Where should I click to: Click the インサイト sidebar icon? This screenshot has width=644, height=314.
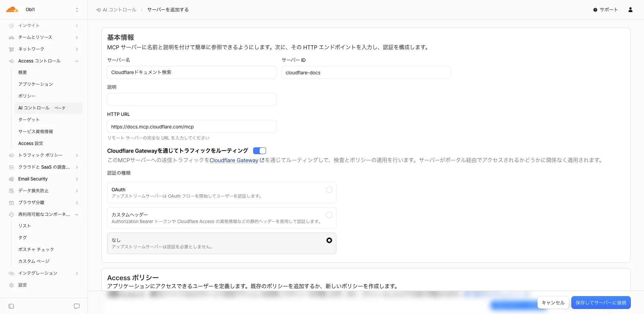pyautogui.click(x=11, y=26)
